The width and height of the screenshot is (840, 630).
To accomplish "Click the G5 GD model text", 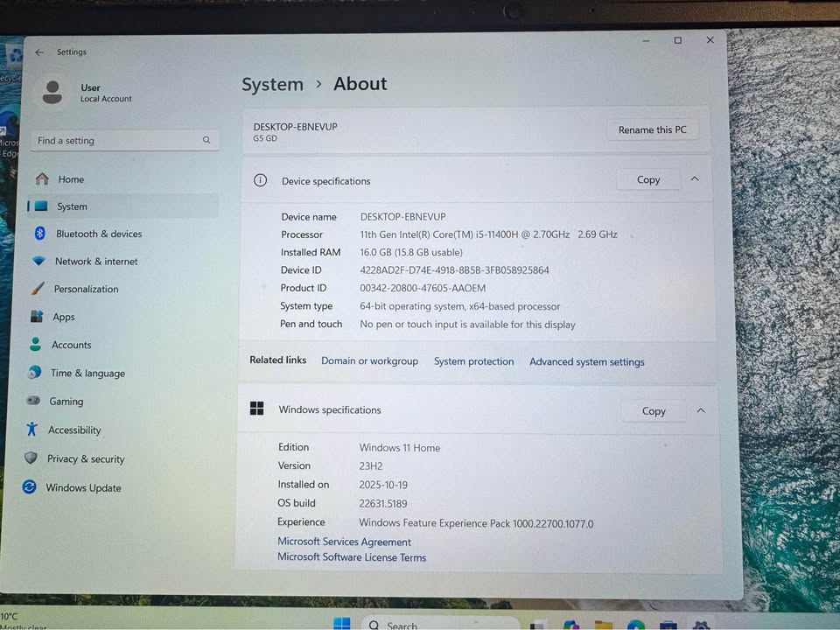I will 265,138.
